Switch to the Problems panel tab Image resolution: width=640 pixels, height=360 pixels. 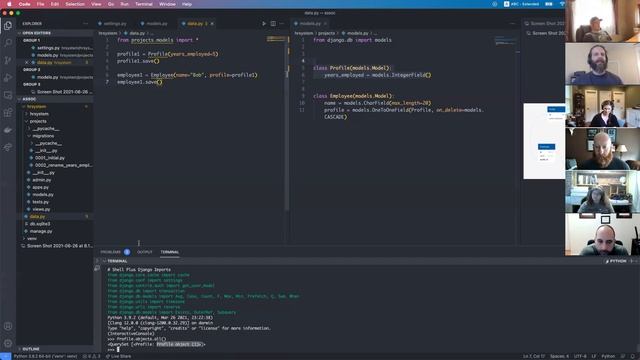point(111,252)
